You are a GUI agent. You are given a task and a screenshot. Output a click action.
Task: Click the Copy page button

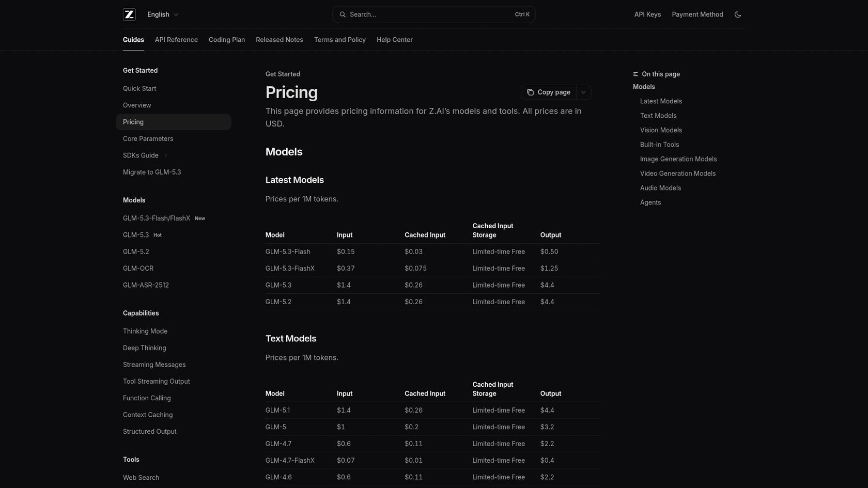click(548, 92)
